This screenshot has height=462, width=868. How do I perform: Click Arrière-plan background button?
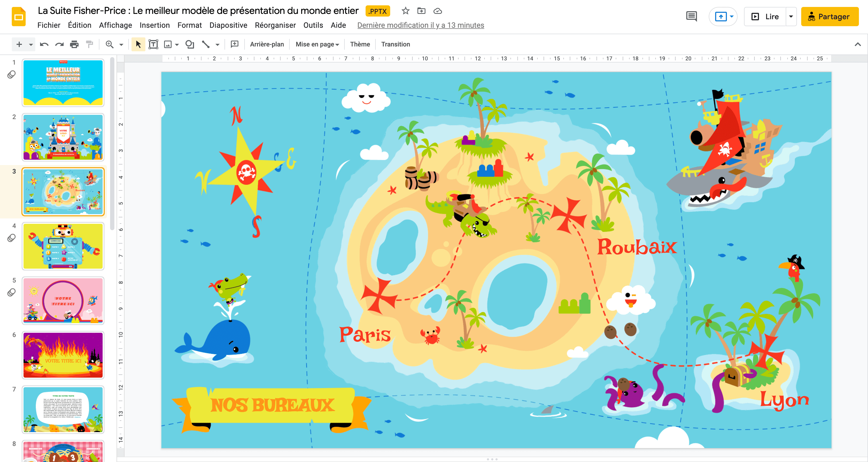[x=267, y=44]
